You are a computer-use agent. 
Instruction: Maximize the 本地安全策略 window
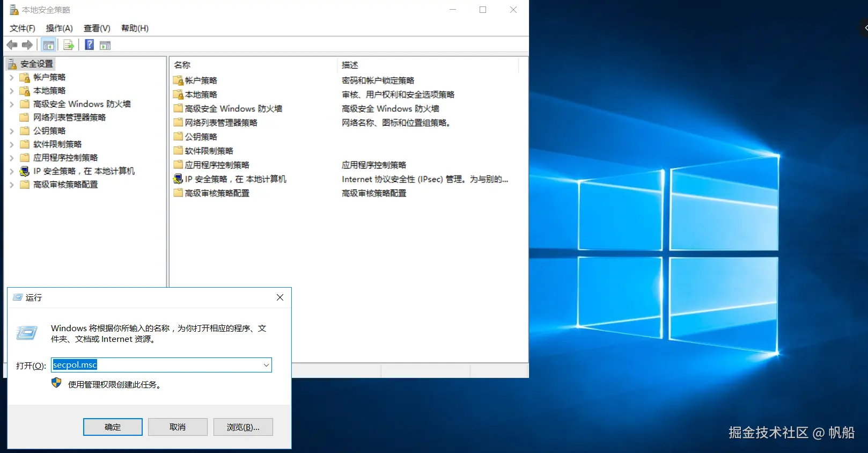483,10
